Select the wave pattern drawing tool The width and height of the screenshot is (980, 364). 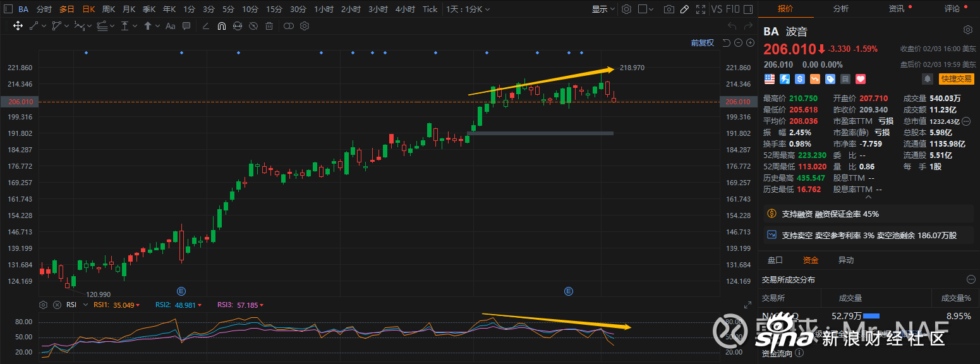coord(80,26)
